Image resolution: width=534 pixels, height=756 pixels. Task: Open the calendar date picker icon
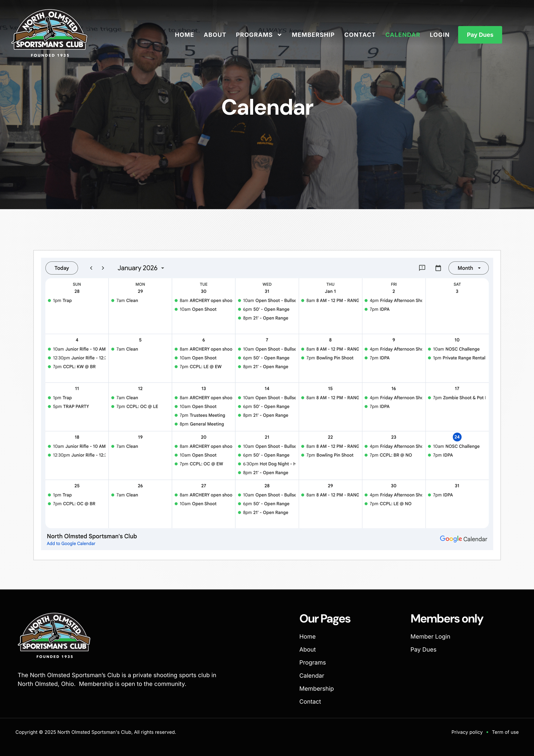(x=438, y=268)
